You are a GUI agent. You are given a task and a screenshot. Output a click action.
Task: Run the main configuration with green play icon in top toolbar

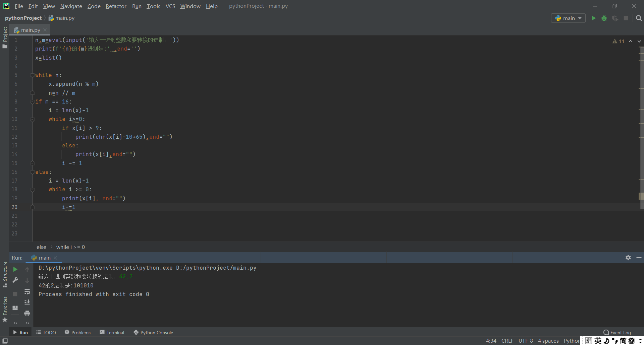(593, 18)
